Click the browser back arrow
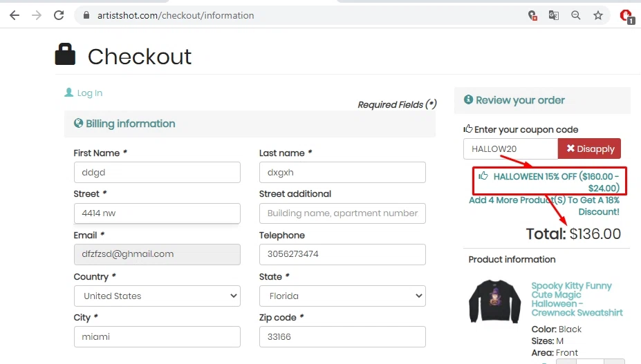Screen dimensions: 641x364 [x=15, y=15]
